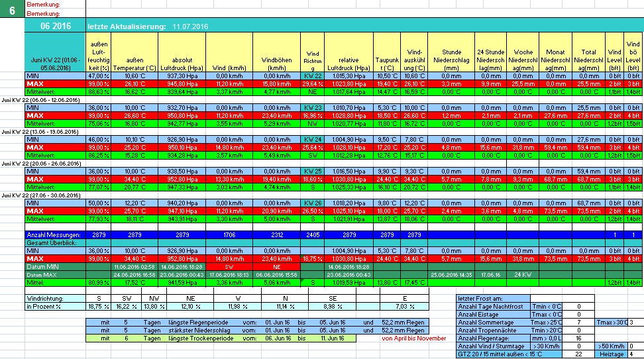Select the 'Monat Niederschlag(mm)' column header
The height and width of the screenshot is (359, 644).
(556, 52)
